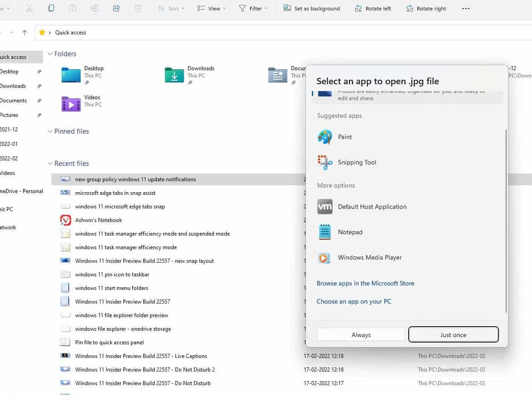
Task: Select windows 11 pin icon to taskbar
Action: point(112,275)
